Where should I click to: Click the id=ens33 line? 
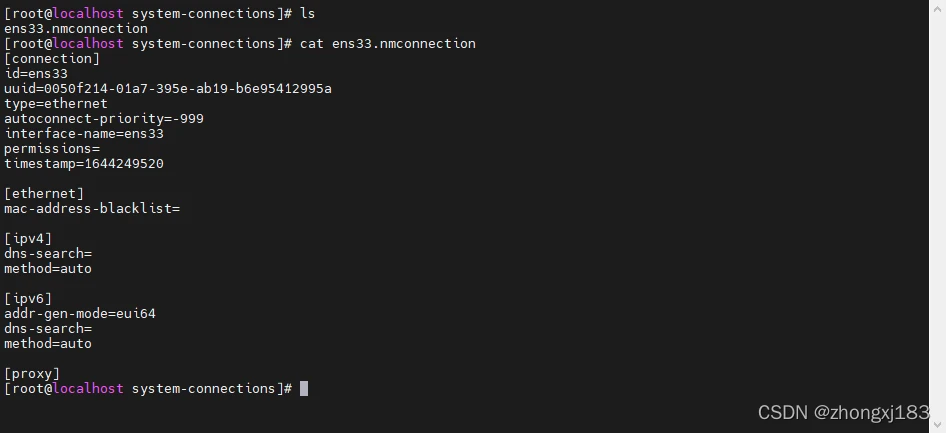pos(36,74)
